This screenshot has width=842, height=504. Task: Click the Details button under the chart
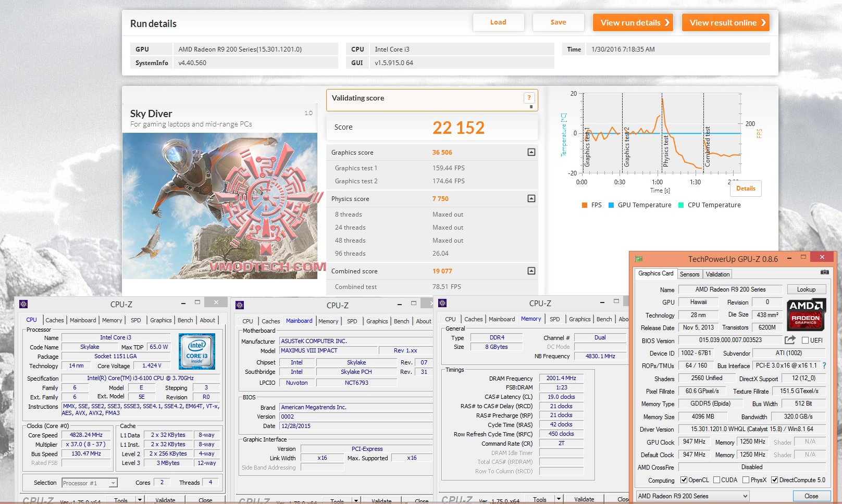(746, 188)
